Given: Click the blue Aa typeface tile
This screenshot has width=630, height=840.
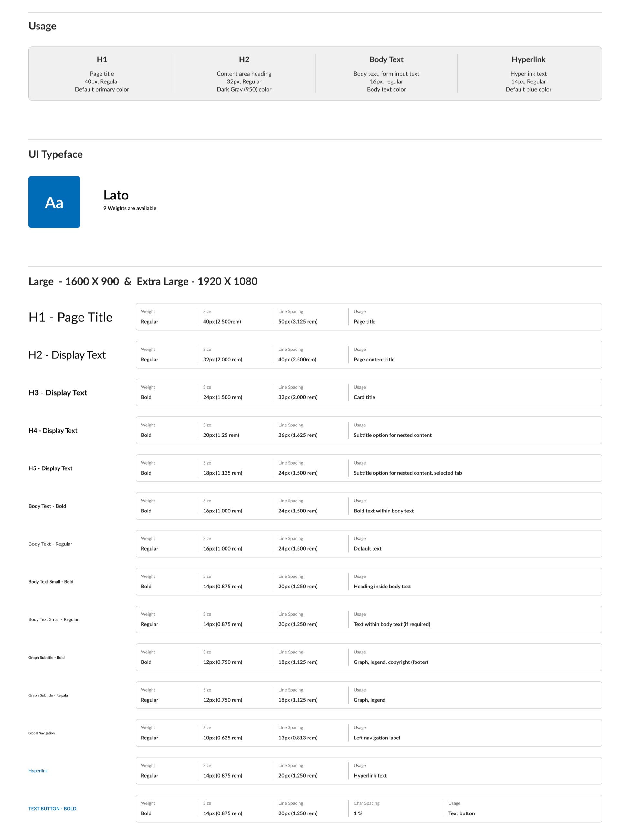Looking at the screenshot, I should [54, 202].
